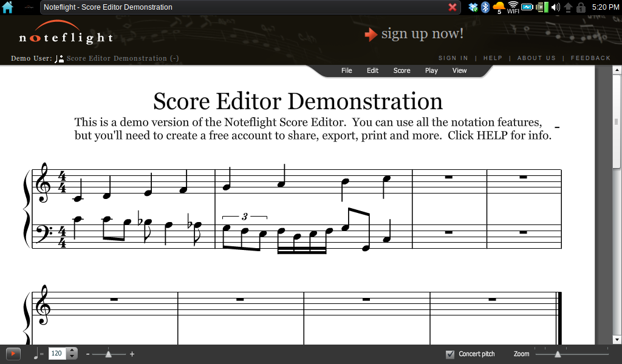Open the Score menu
Image resolution: width=622 pixels, height=364 pixels.
(x=402, y=70)
